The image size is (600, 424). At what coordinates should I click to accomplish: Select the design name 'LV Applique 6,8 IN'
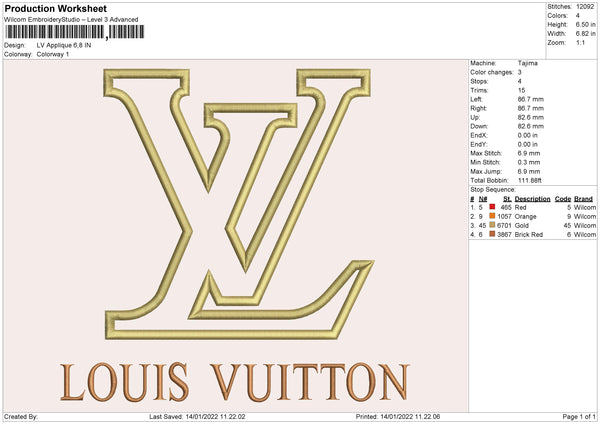tap(64, 45)
